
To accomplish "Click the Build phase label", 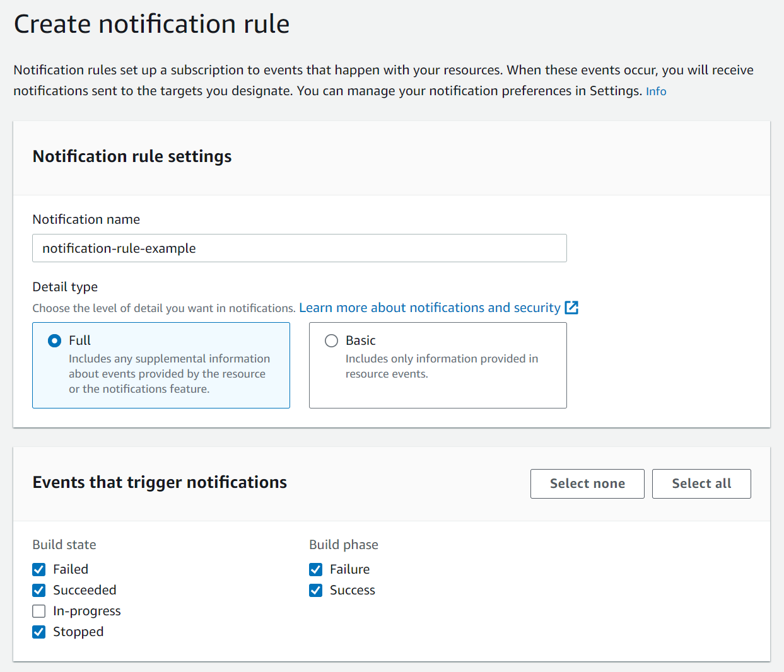I will [344, 545].
